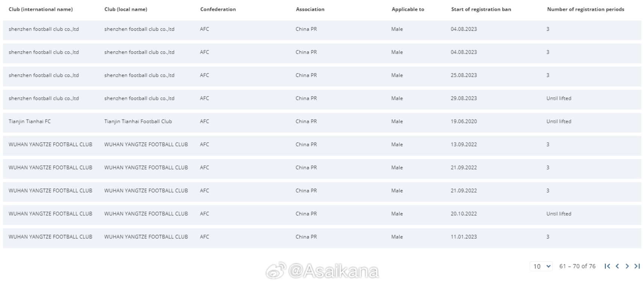The image size is (644, 284).
Task: Select shenzhen row with ban date 25.08.2023
Action: [x=322, y=75]
